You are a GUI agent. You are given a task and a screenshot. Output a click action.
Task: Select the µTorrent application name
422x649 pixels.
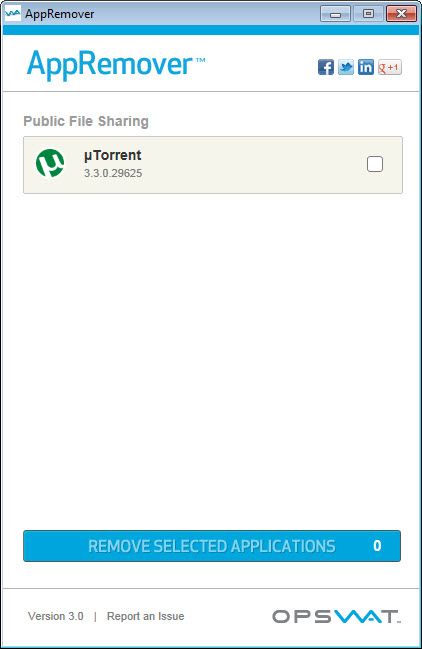coord(113,155)
